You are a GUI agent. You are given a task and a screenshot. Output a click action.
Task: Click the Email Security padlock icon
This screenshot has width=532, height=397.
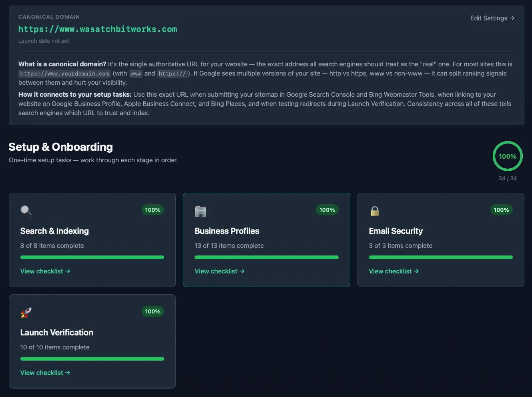pos(375,211)
